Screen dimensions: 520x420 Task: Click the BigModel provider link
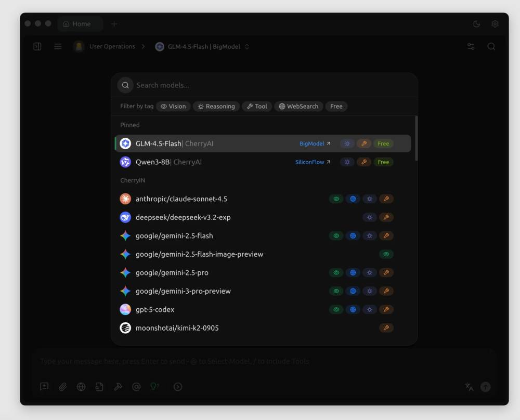click(315, 143)
